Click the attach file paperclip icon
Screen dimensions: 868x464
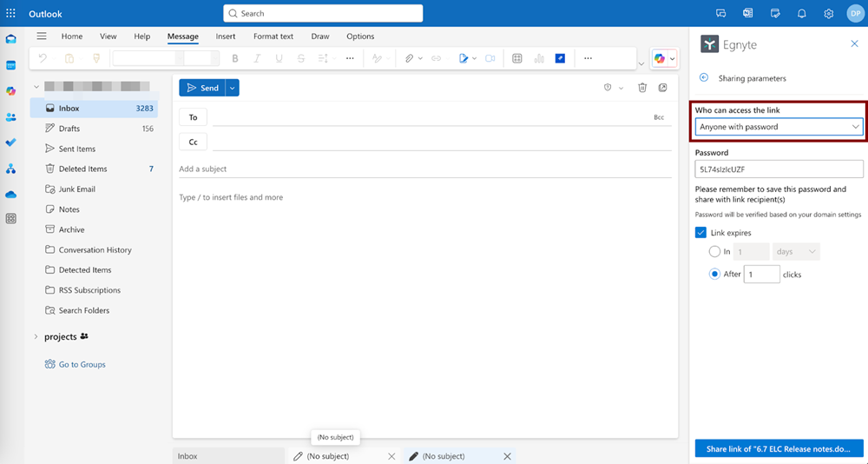point(409,58)
